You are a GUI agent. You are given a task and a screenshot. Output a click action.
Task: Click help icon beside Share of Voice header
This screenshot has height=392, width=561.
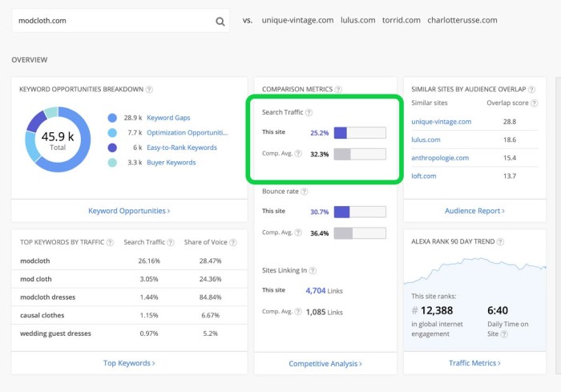[233, 242]
